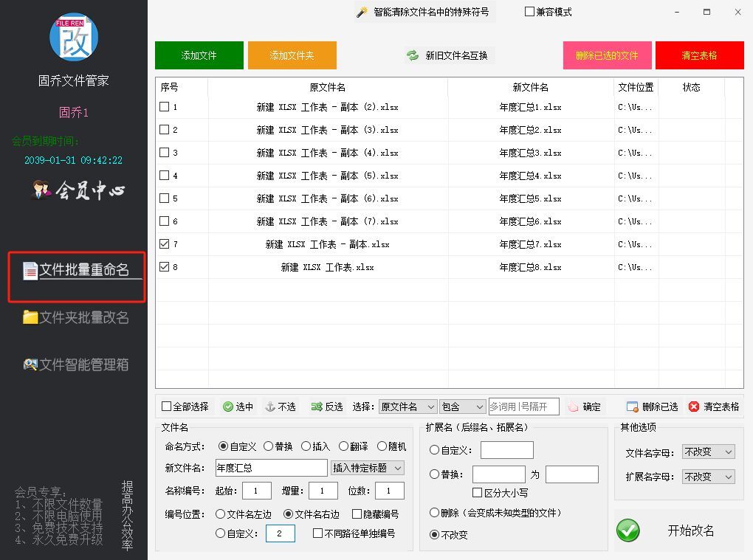The width and height of the screenshot is (753, 560).
Task: Uncheck the box for row 8
Action: [x=164, y=267]
